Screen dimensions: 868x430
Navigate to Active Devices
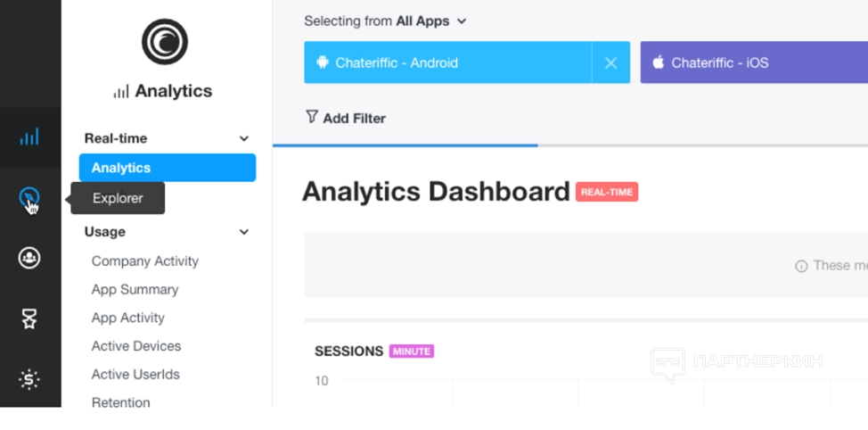point(135,346)
